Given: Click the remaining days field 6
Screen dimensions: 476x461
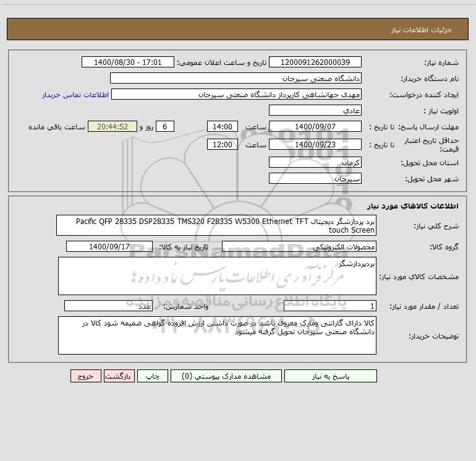Looking at the screenshot, I should coord(165,126).
